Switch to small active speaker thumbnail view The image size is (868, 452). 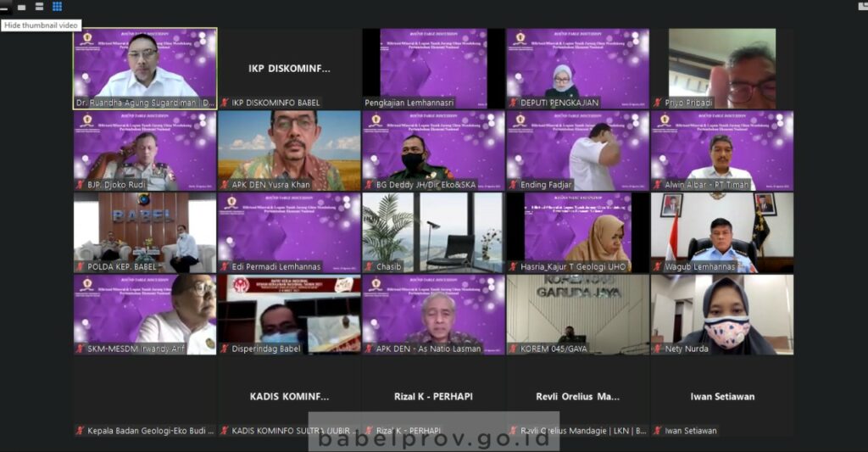pos(22,7)
